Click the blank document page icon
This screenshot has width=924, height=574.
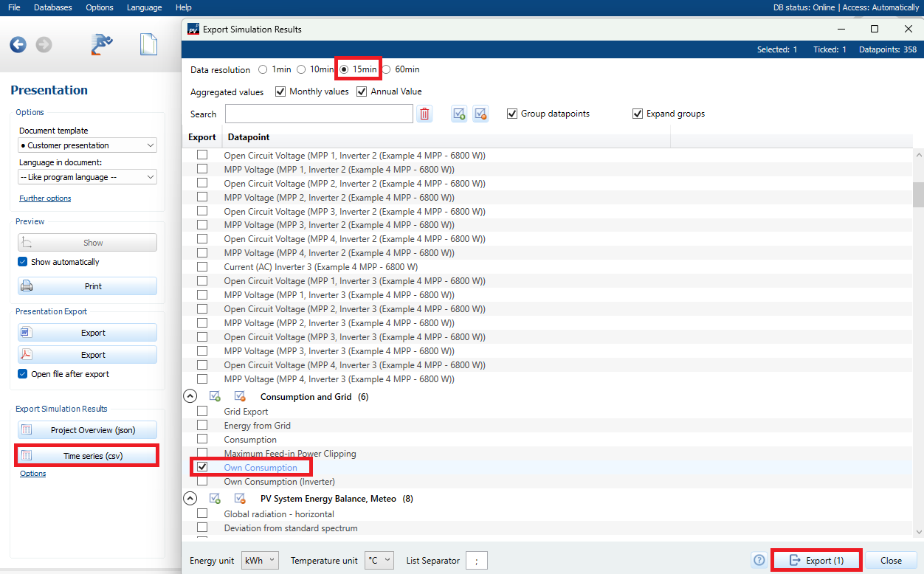(148, 45)
